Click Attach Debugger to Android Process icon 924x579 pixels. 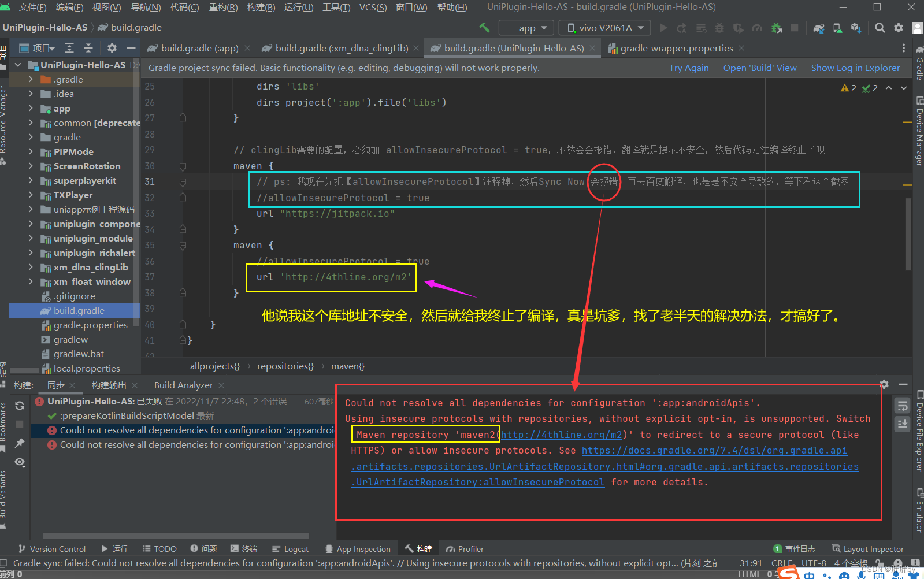pyautogui.click(x=777, y=28)
